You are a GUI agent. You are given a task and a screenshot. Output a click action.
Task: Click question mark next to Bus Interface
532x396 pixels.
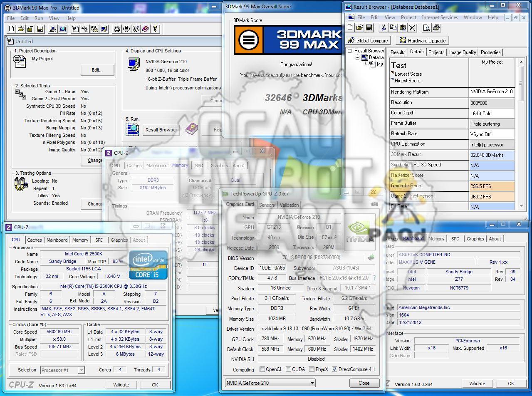(x=374, y=278)
